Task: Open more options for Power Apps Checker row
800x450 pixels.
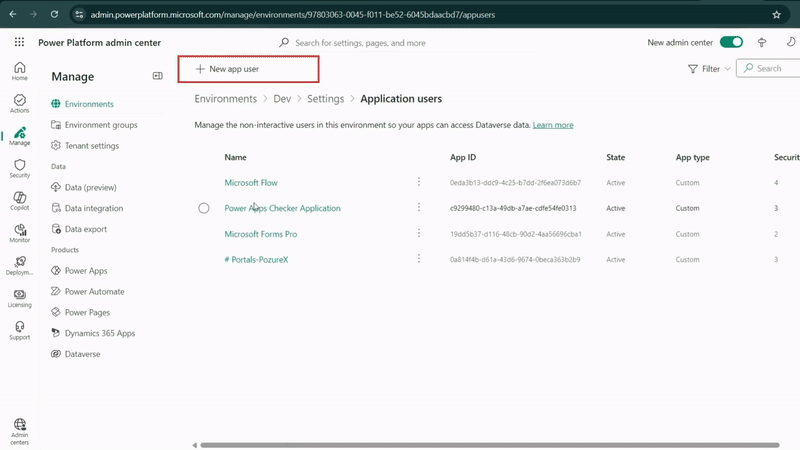Action: 419,207
